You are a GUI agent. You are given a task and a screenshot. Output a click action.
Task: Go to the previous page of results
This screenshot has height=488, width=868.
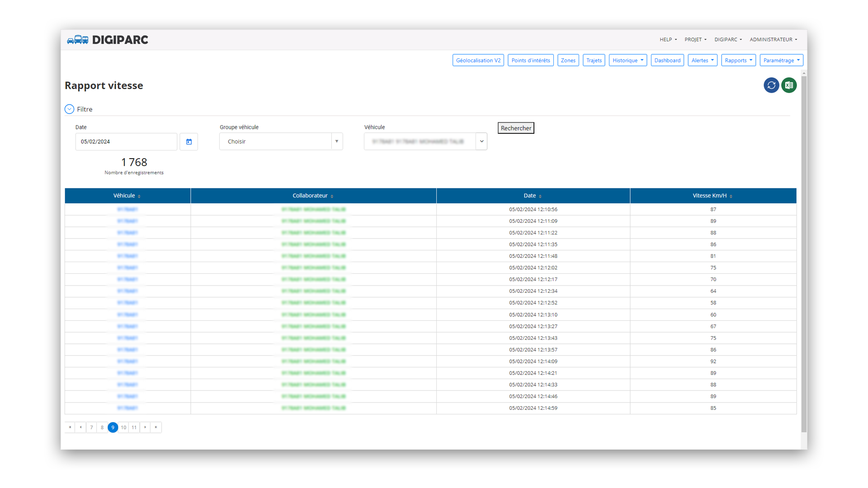(80, 427)
